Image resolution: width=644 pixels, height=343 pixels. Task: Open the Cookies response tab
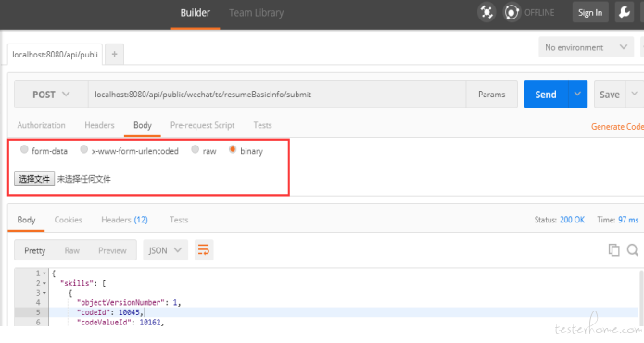69,220
